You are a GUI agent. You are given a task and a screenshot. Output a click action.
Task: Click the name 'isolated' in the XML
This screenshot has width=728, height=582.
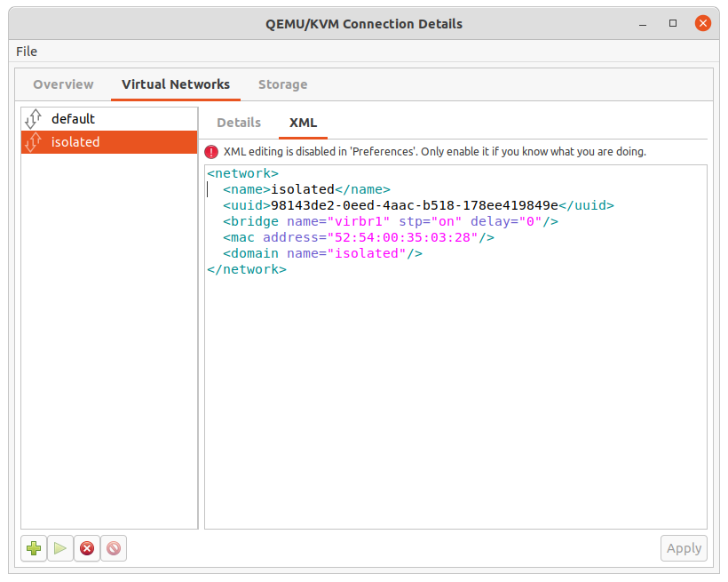pyautogui.click(x=303, y=189)
